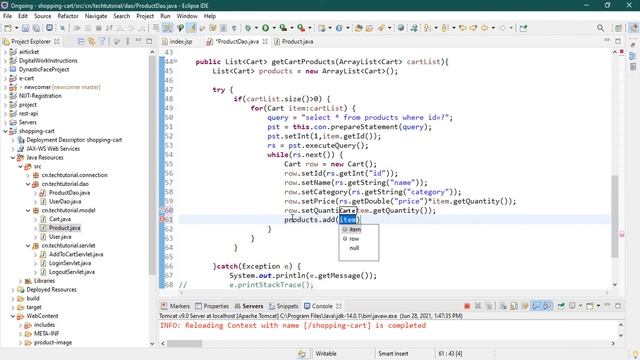This screenshot has width=640, height=360.
Task: Click the 61 : 43 cursor position field
Action: 450,353
